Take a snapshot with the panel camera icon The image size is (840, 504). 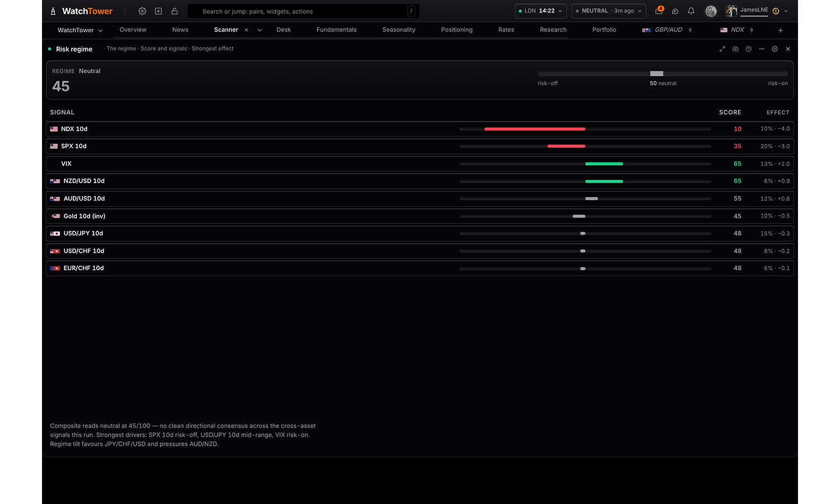(x=735, y=49)
